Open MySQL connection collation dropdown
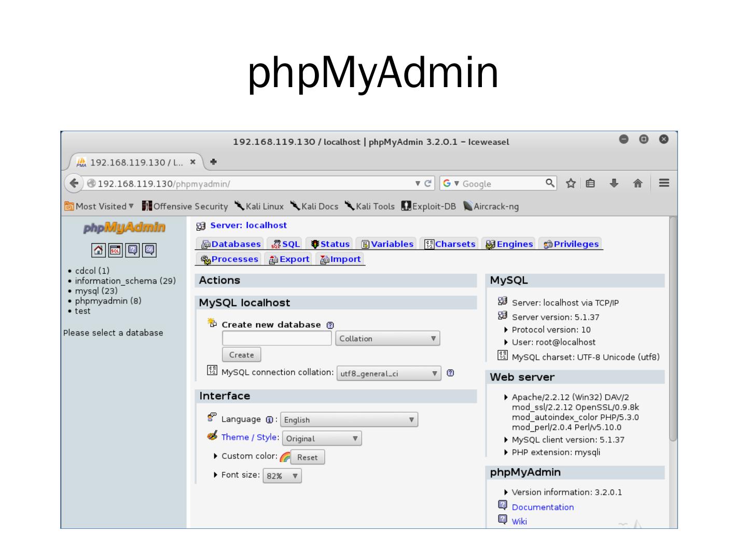This screenshot has width=747, height=560. [x=389, y=373]
